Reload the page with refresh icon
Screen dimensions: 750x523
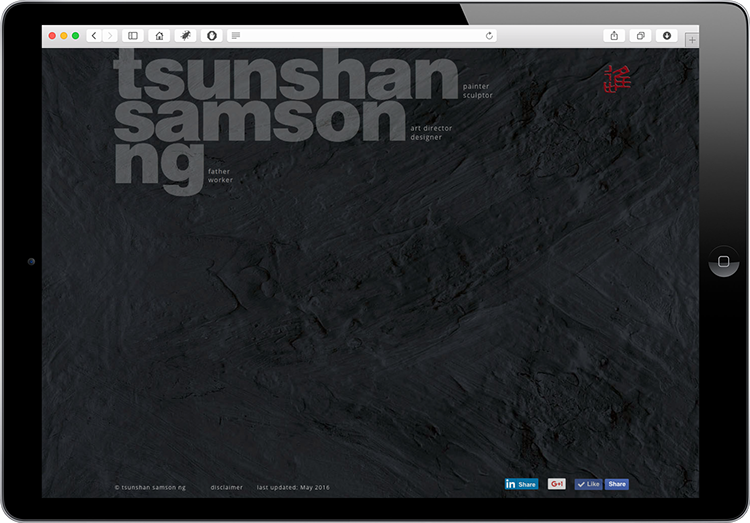[489, 36]
